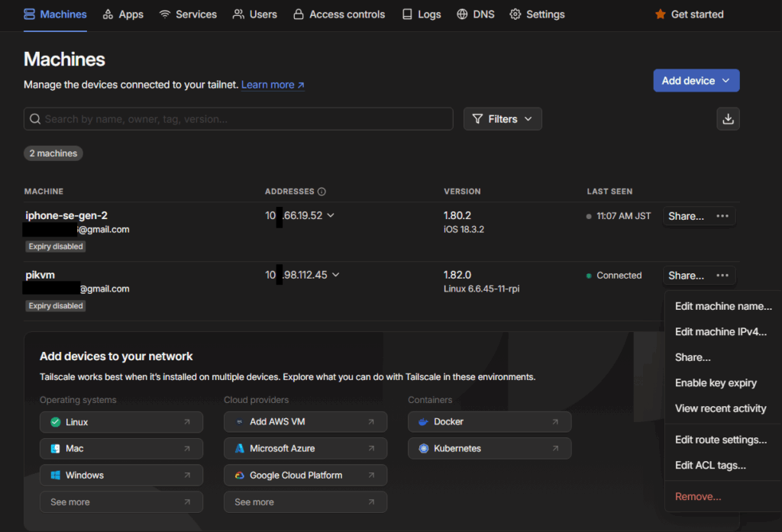782x532 pixels.
Task: Open the Docker container option
Action: click(x=490, y=422)
